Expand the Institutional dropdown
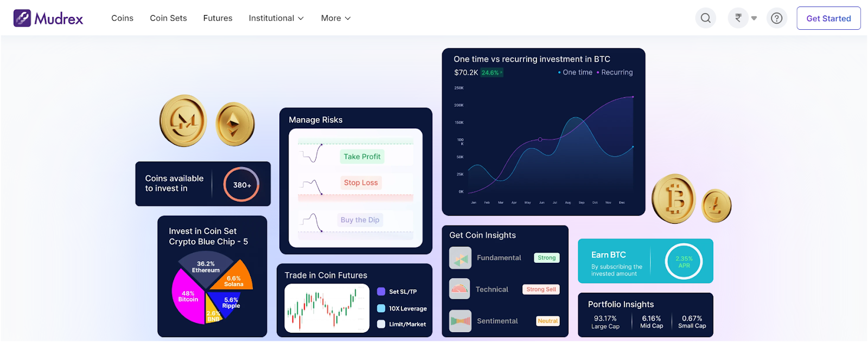 pos(276,18)
